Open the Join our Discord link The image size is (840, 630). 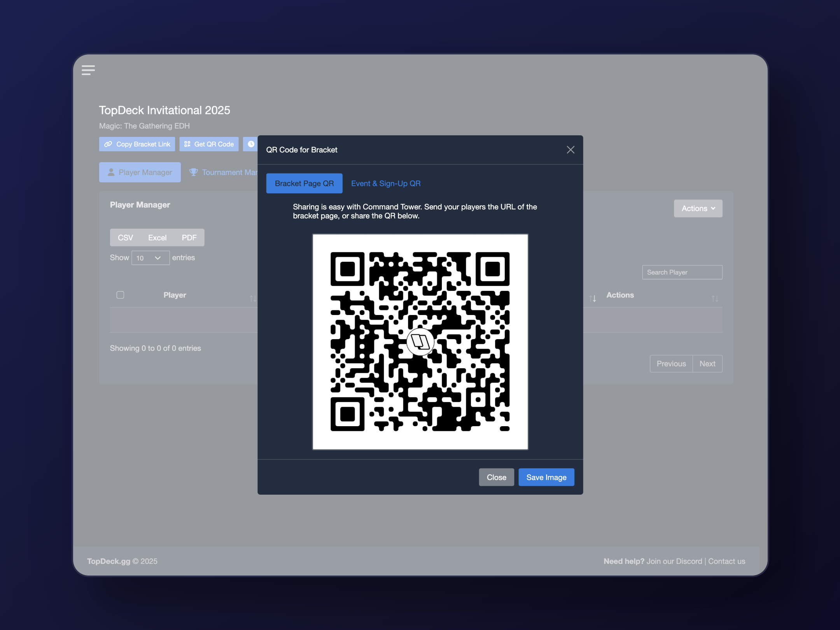(674, 561)
